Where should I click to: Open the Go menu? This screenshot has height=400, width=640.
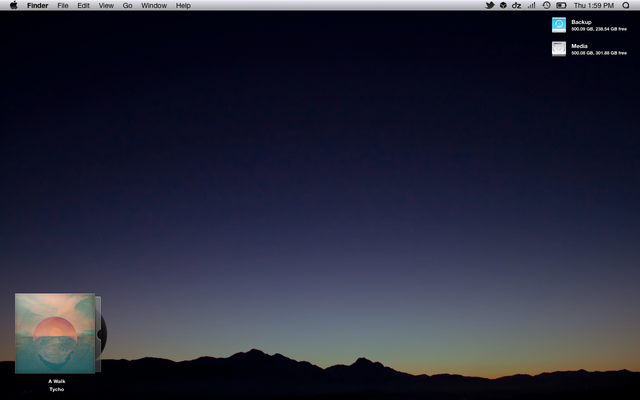[x=127, y=5]
